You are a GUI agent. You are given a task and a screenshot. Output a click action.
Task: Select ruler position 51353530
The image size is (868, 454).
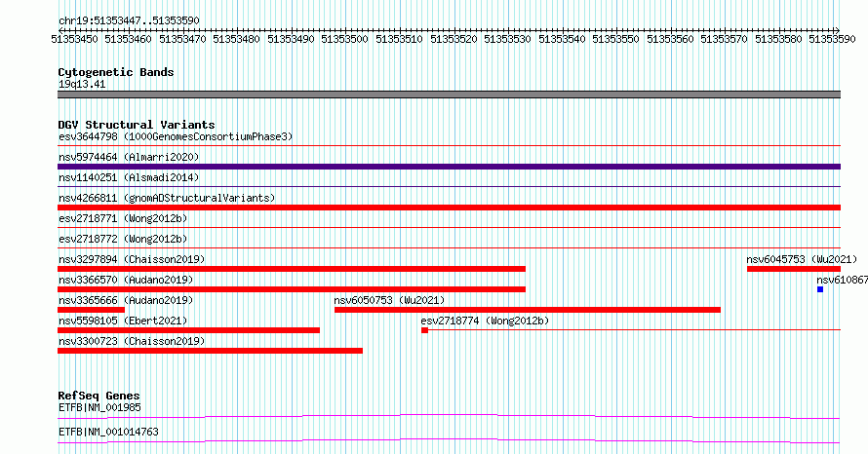coord(507,39)
